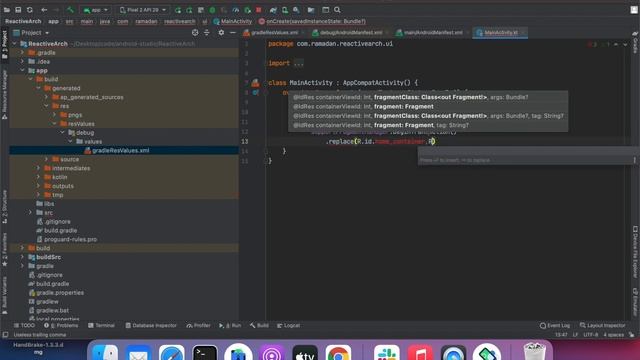640x360 pixels.
Task: Open the Terminal tool window tab
Action: (x=101, y=326)
